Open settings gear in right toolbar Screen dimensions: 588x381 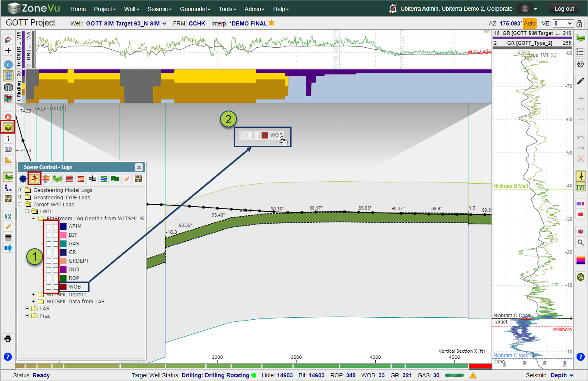(581, 64)
